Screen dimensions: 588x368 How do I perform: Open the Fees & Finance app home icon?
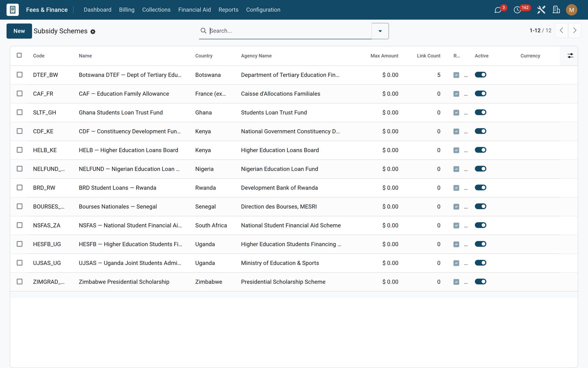pyautogui.click(x=12, y=10)
